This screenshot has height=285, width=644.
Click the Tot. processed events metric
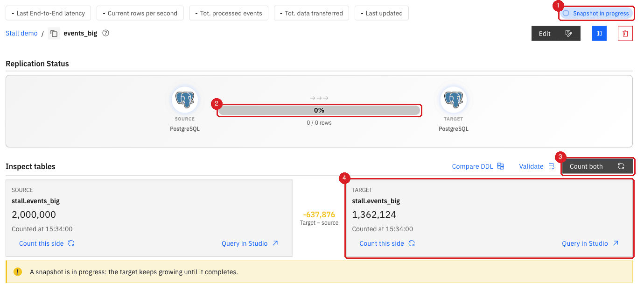point(228,13)
